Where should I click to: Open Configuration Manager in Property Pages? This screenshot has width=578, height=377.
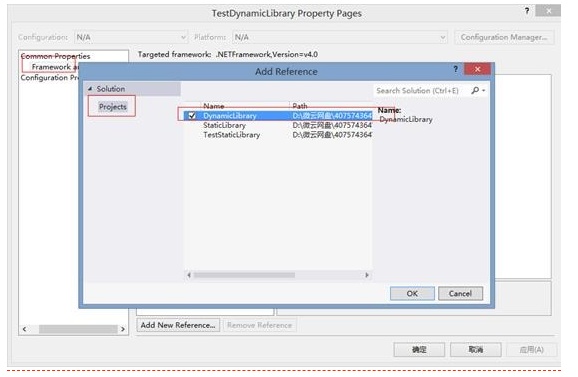coord(504,37)
